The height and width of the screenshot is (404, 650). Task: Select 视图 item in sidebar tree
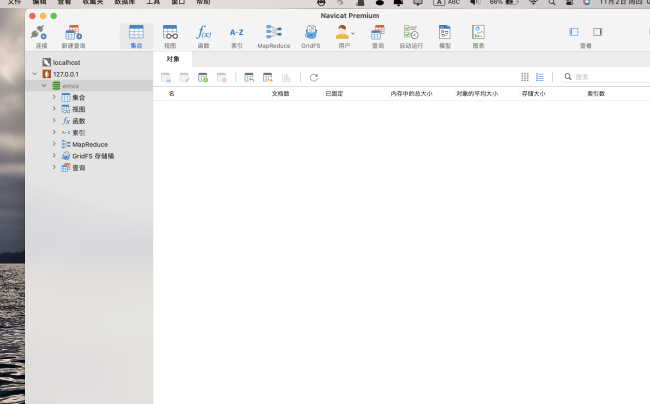pos(78,109)
